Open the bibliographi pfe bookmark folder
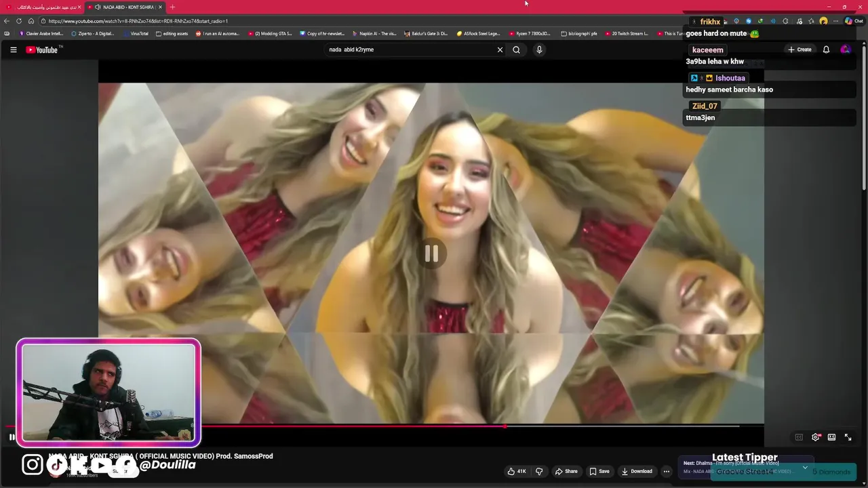 [579, 33]
